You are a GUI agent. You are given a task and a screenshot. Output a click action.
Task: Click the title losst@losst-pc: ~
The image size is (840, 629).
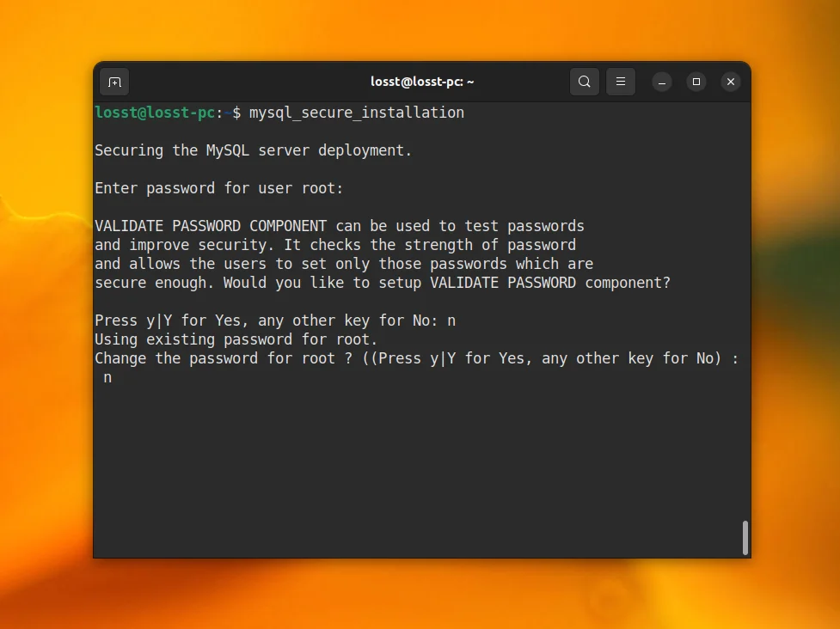pos(422,82)
